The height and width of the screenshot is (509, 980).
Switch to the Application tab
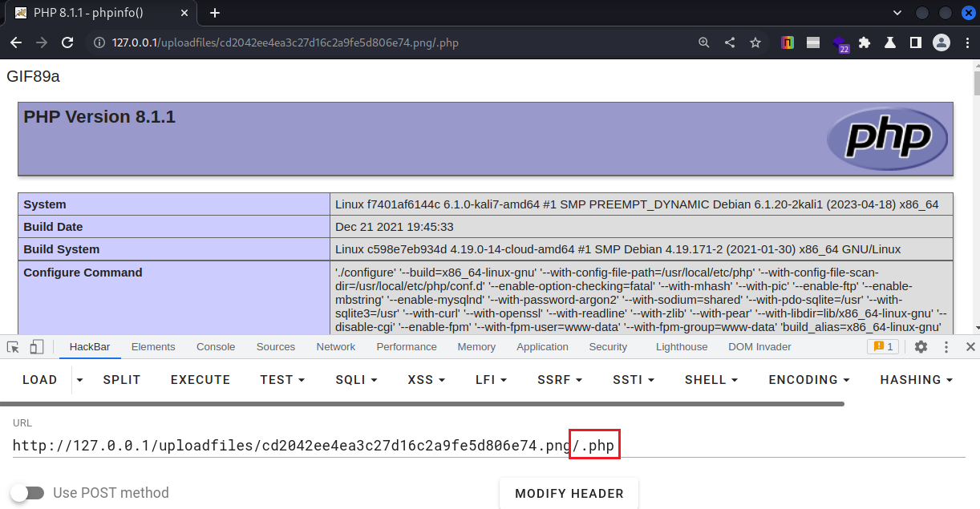pos(542,347)
